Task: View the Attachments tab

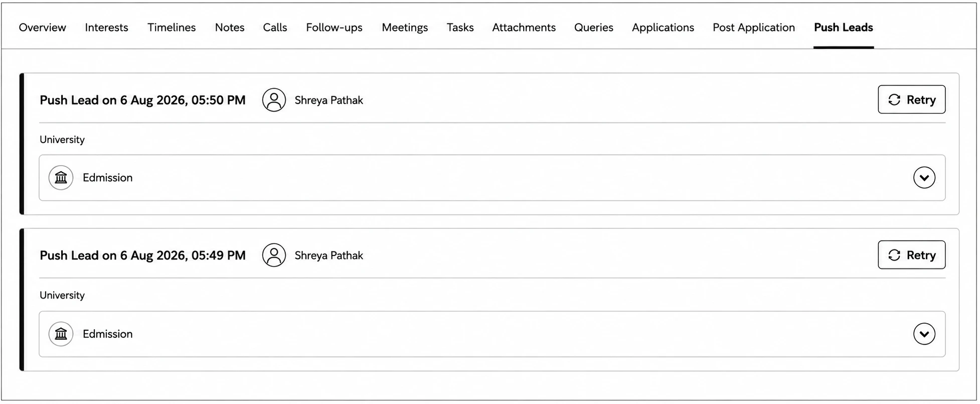Action: [524, 28]
